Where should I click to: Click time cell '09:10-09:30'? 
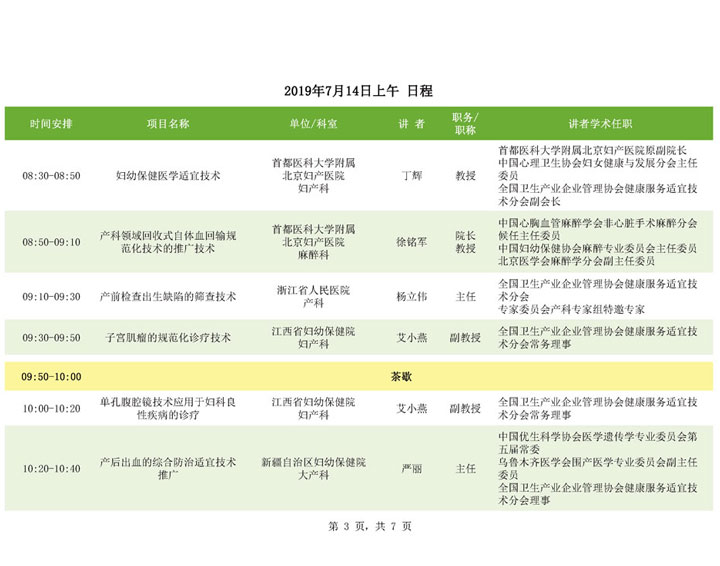pyautogui.click(x=51, y=297)
